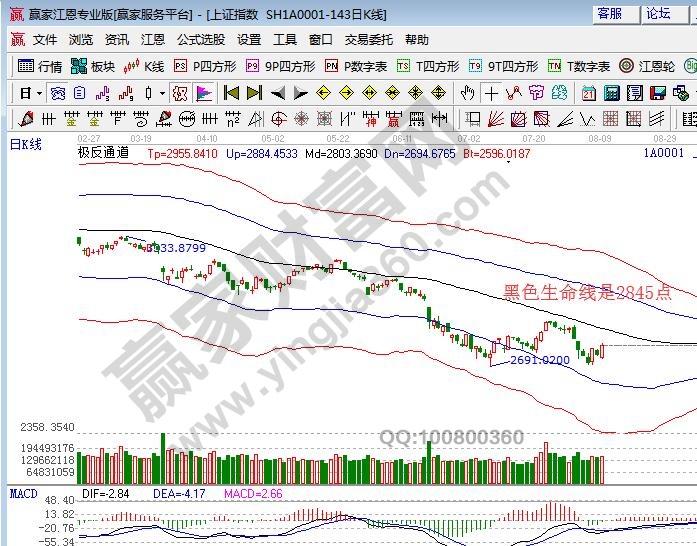Switch to K线 candlestick chart
The height and width of the screenshot is (546, 697).
[x=145, y=66]
